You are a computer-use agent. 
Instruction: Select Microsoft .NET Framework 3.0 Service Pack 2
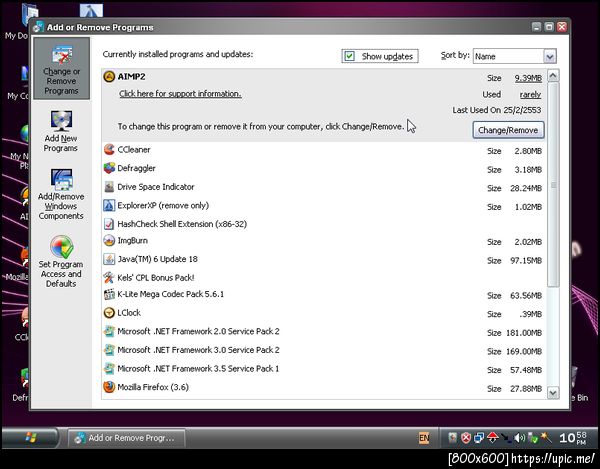pos(324,350)
